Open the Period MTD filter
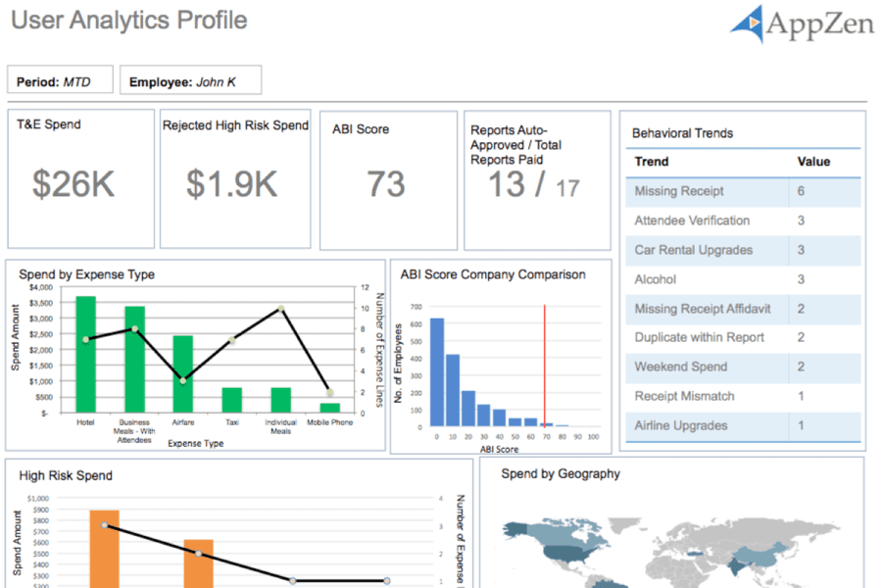Image resolution: width=882 pixels, height=588 pixels. pos(60,79)
